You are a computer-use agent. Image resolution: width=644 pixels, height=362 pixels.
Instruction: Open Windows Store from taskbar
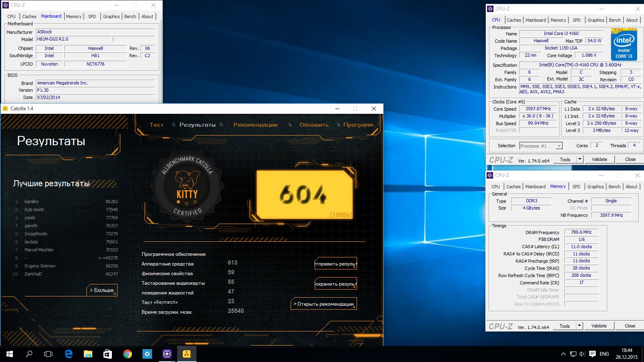pos(107,354)
